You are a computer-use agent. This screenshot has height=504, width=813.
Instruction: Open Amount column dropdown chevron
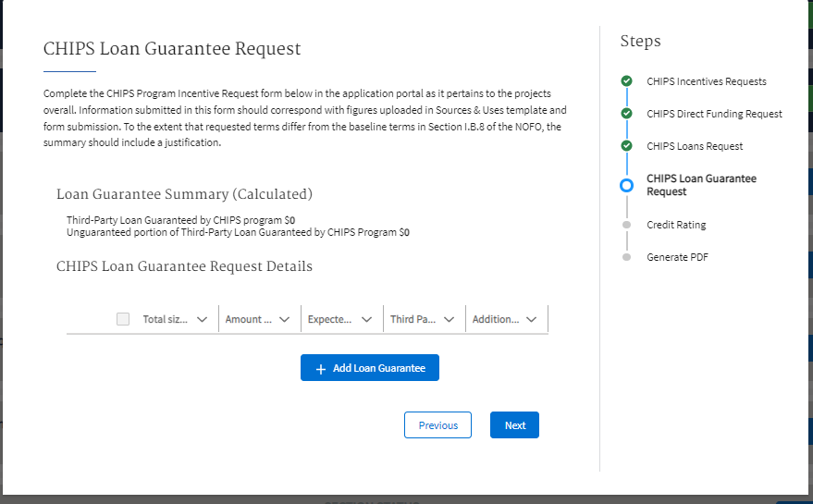284,319
